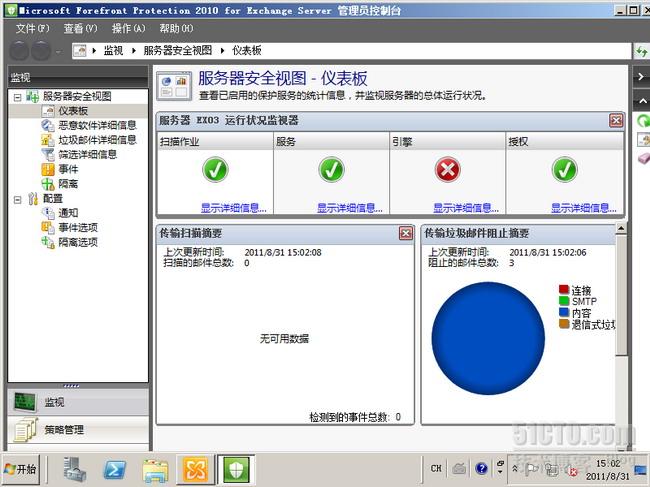This screenshot has width=650, height=487.
Task: Launch PowerShell from the taskbar
Action: 114,470
